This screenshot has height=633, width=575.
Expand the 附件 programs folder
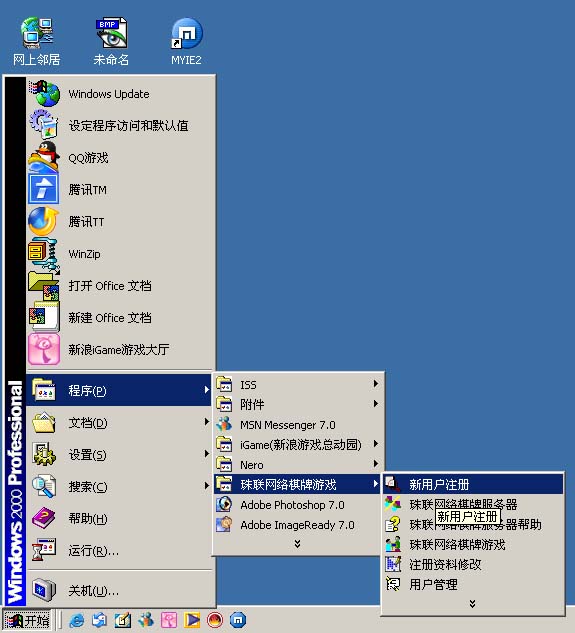point(298,404)
